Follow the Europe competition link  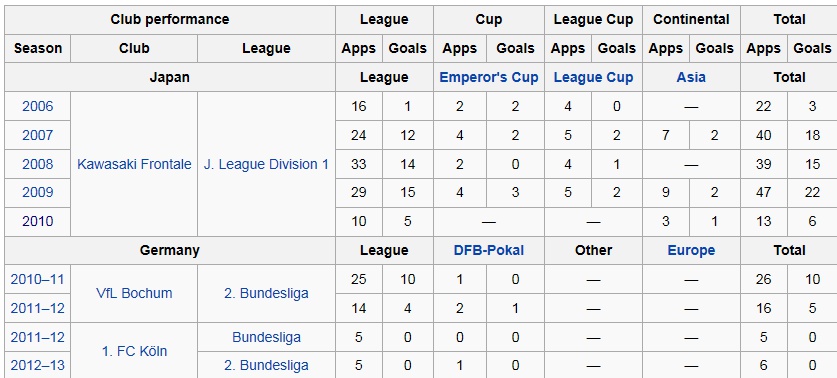[691, 250]
